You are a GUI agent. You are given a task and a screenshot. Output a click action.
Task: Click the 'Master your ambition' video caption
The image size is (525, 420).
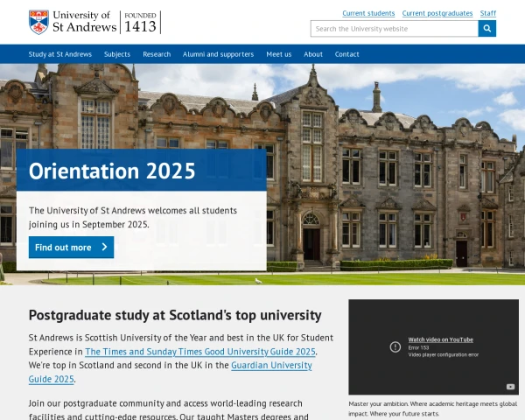coord(433,409)
